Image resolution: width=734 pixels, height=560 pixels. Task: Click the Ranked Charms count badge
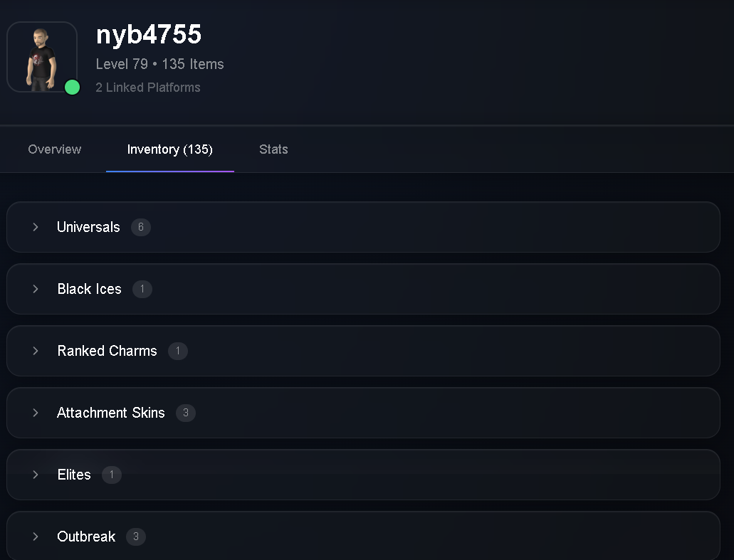click(178, 351)
